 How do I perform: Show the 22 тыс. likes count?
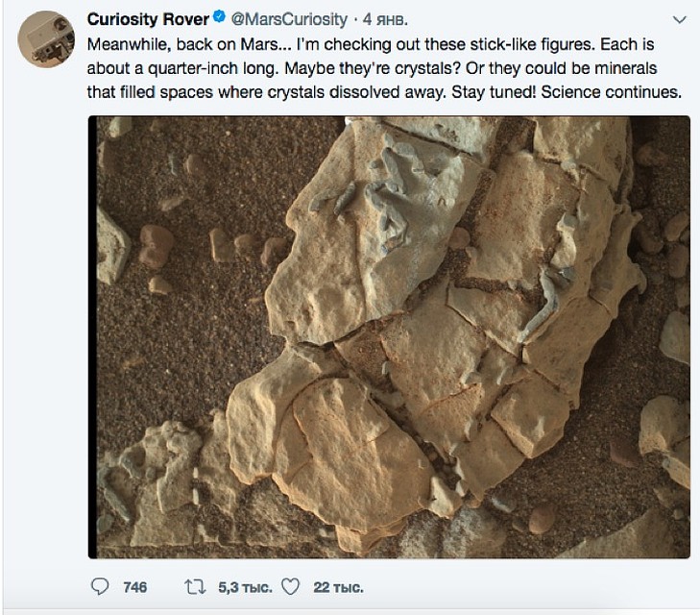pos(338,587)
